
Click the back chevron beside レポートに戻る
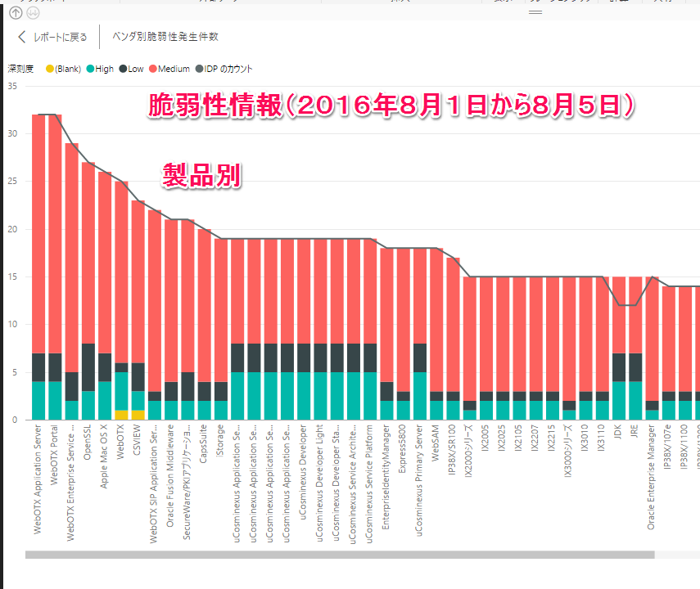21,37
